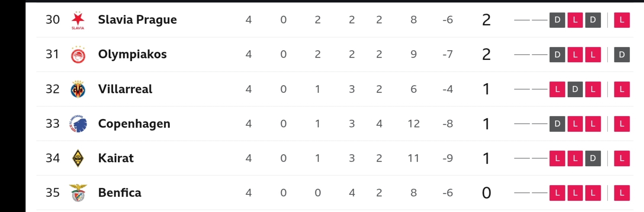Open the Slavia Prague team link
The image size is (644, 212).
137,20
